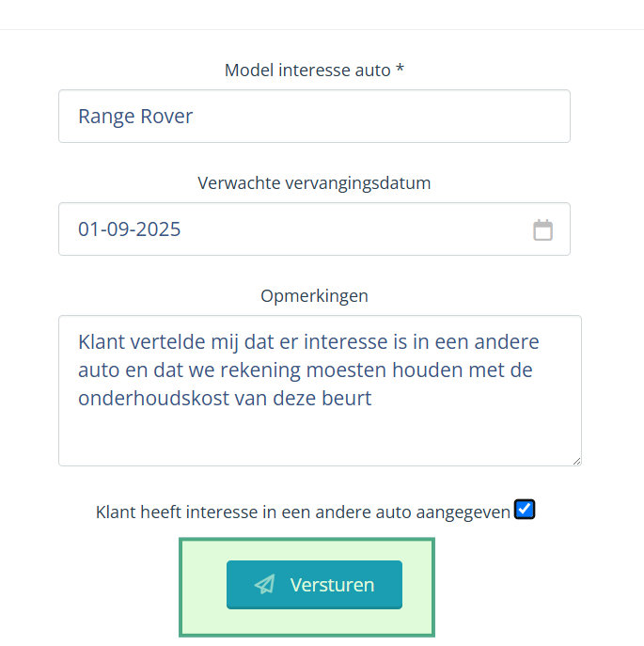The height and width of the screenshot is (646, 644).
Task: Select the day segment '01' of the date
Action: coord(88,229)
